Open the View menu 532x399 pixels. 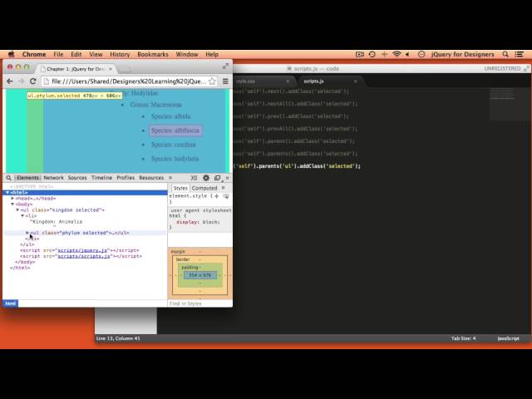[96, 54]
